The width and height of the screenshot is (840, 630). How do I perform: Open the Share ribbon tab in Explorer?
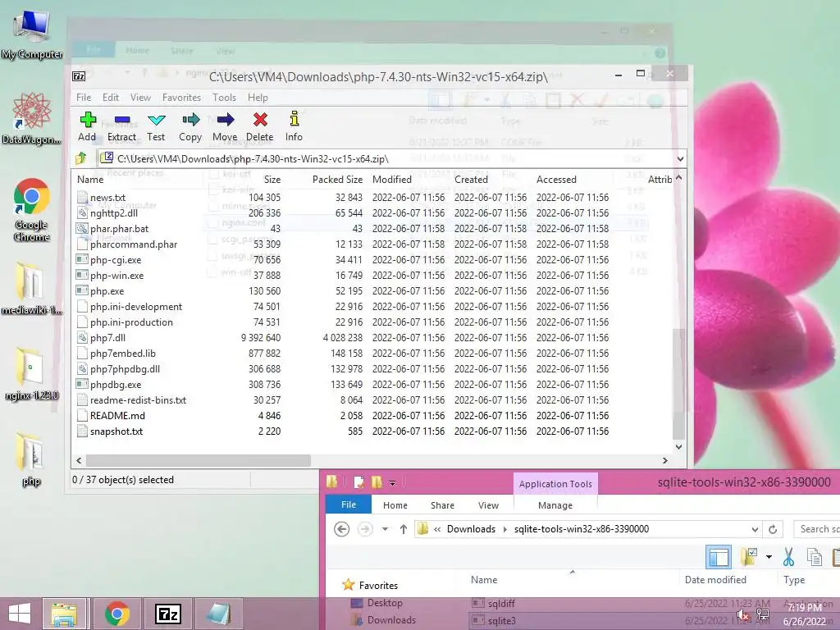click(x=442, y=505)
